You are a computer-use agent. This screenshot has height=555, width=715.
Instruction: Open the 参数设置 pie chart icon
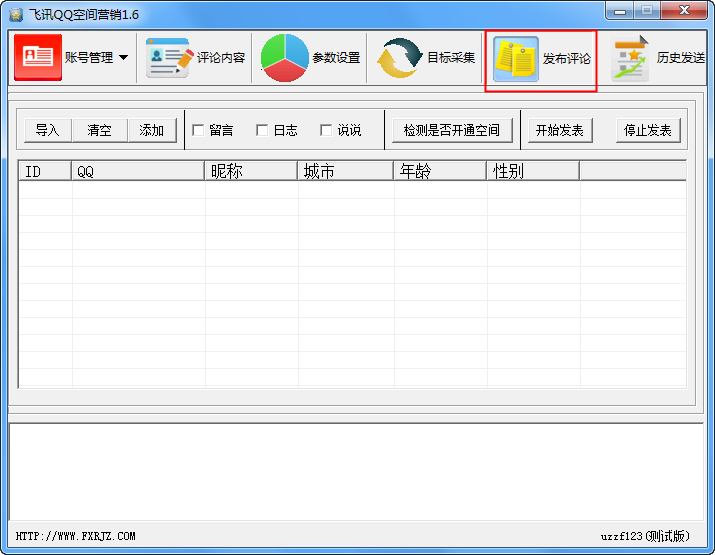[285, 58]
